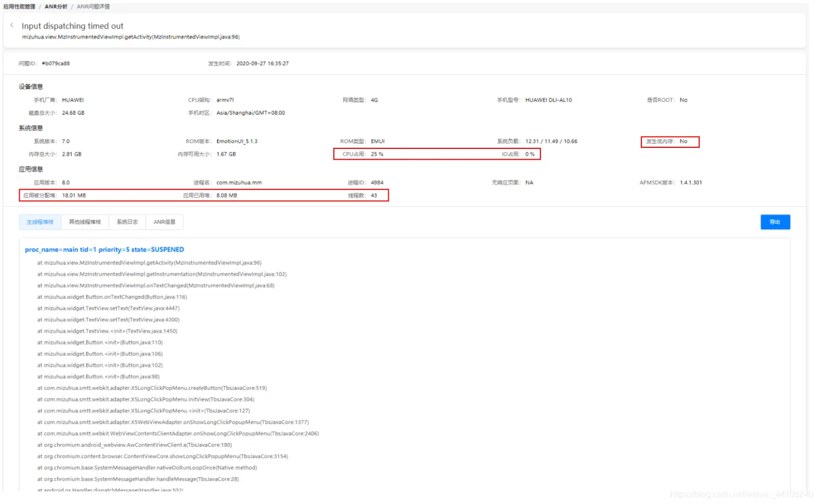Click APMSDK version 1.4.1.301

[x=691, y=183]
